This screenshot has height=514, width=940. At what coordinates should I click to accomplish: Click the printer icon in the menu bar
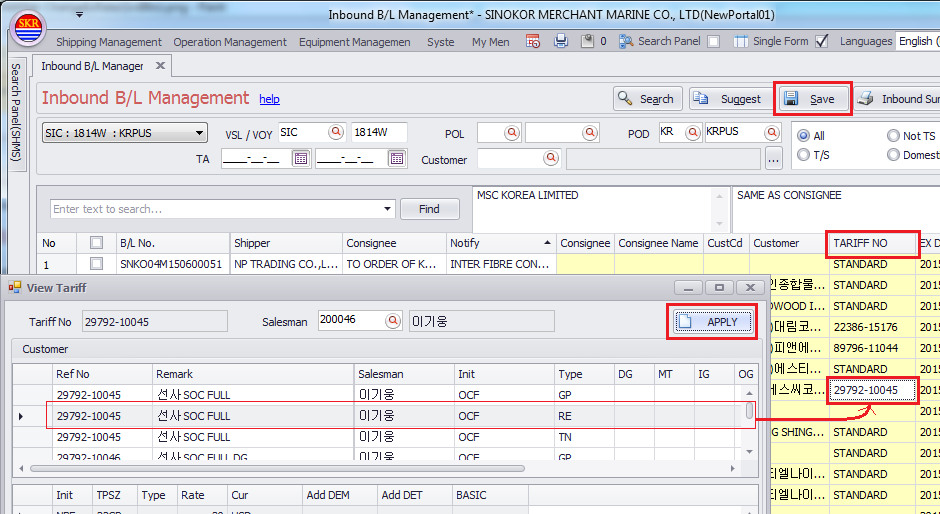tap(561, 41)
